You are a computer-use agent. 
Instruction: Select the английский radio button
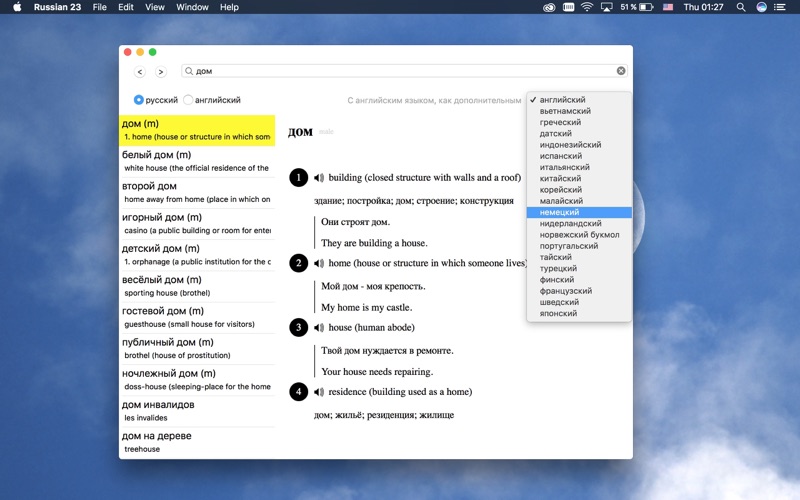point(188,100)
